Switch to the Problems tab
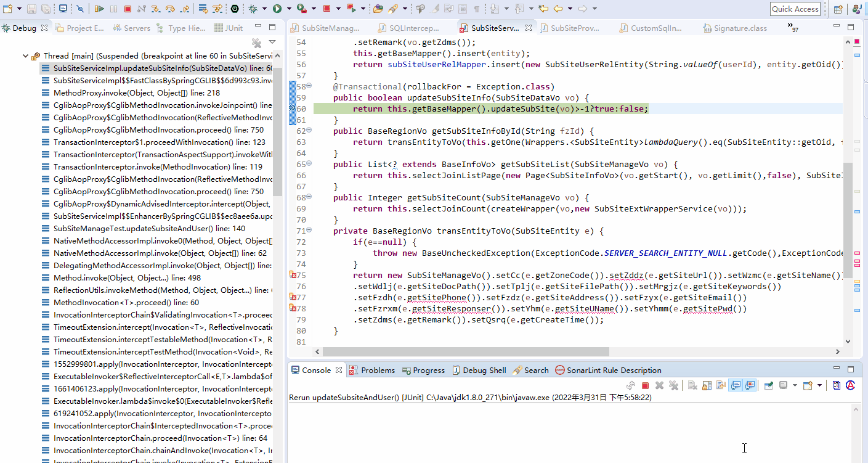The image size is (868, 463). tap(372, 370)
